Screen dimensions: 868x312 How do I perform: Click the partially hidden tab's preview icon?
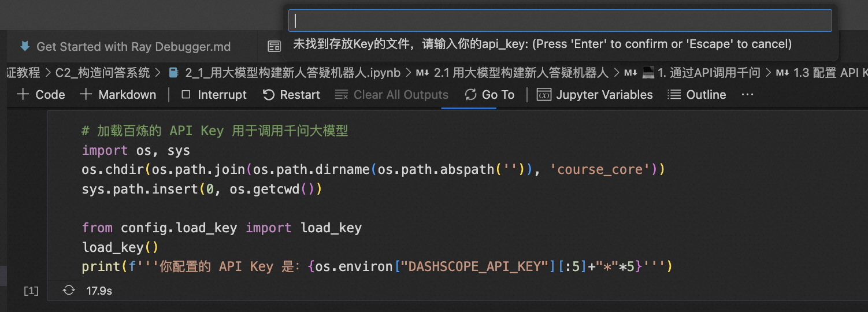click(275, 47)
